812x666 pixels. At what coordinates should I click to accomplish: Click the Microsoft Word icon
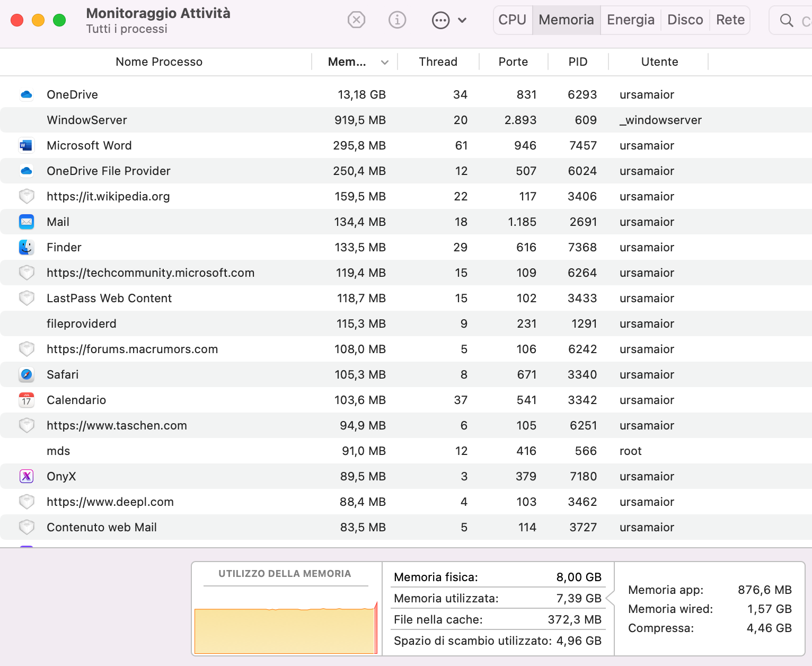[27, 145]
